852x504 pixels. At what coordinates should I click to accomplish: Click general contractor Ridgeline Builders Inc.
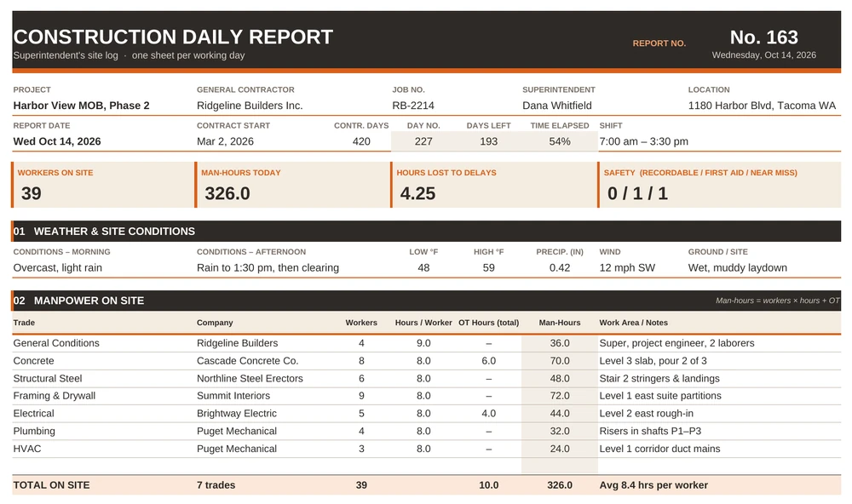(250, 106)
